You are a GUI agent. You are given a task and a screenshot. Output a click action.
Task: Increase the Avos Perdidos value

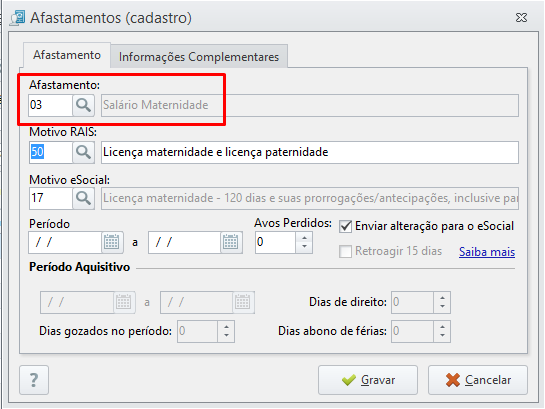point(304,238)
